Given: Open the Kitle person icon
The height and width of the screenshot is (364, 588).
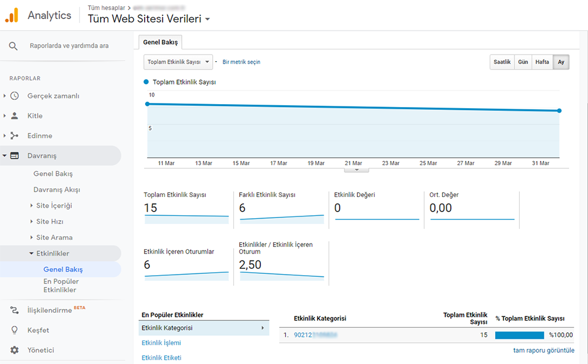Looking at the screenshot, I should pyautogui.click(x=15, y=116).
